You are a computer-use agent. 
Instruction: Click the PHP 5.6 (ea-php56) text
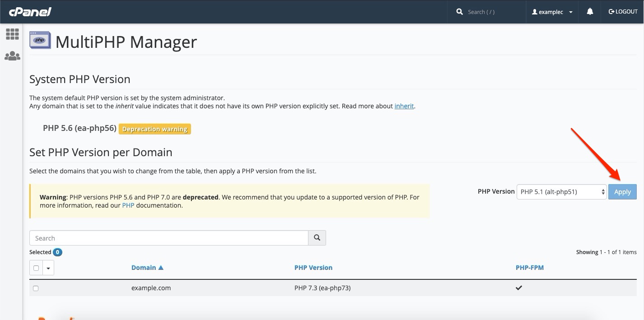point(80,128)
